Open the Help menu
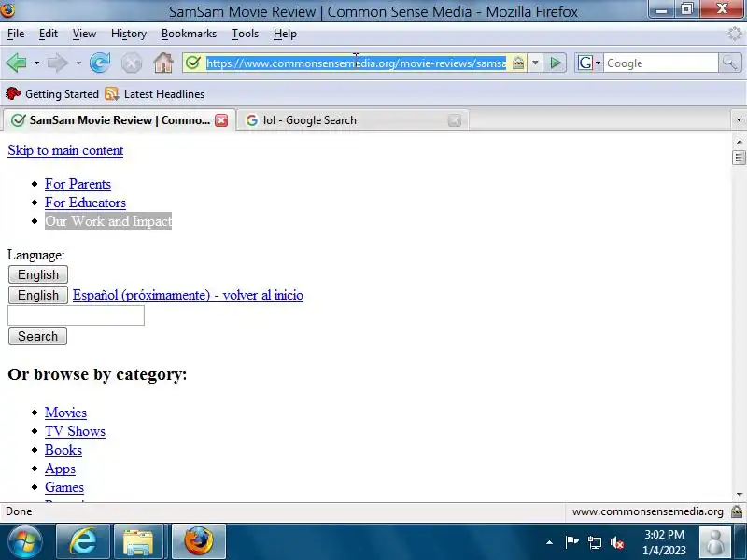 285,34
